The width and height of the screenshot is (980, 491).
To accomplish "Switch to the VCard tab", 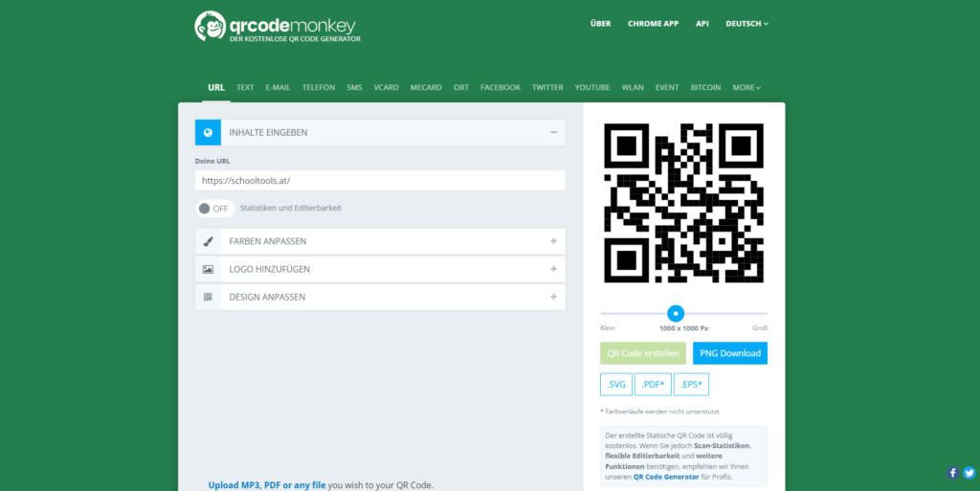I will 387,87.
